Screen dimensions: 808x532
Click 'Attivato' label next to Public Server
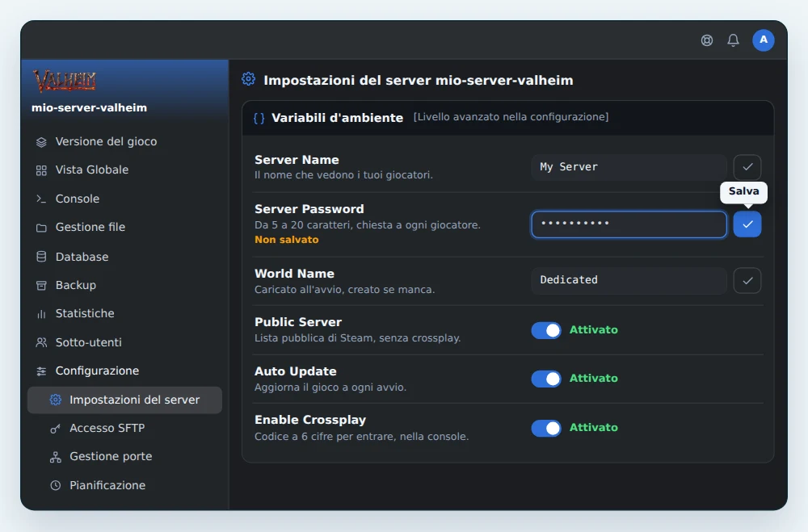pos(593,329)
